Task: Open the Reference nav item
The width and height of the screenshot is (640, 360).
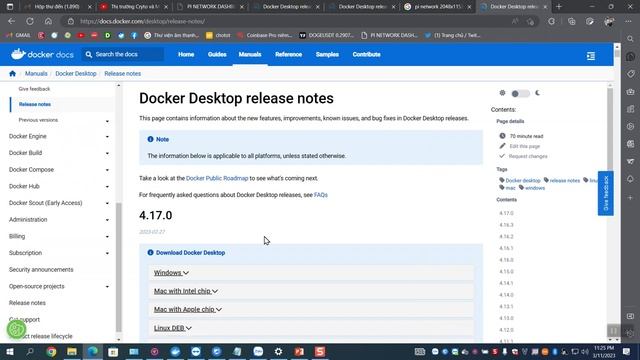Action: 289,54
